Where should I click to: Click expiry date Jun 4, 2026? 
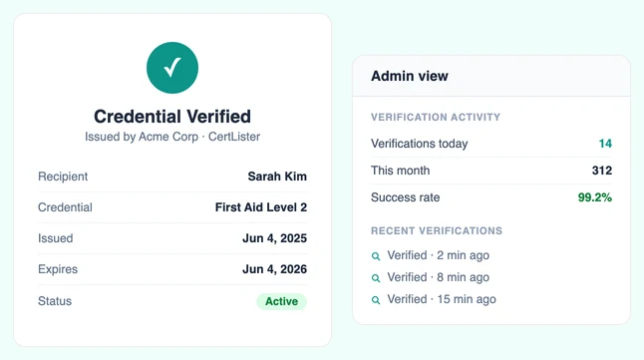click(x=274, y=269)
